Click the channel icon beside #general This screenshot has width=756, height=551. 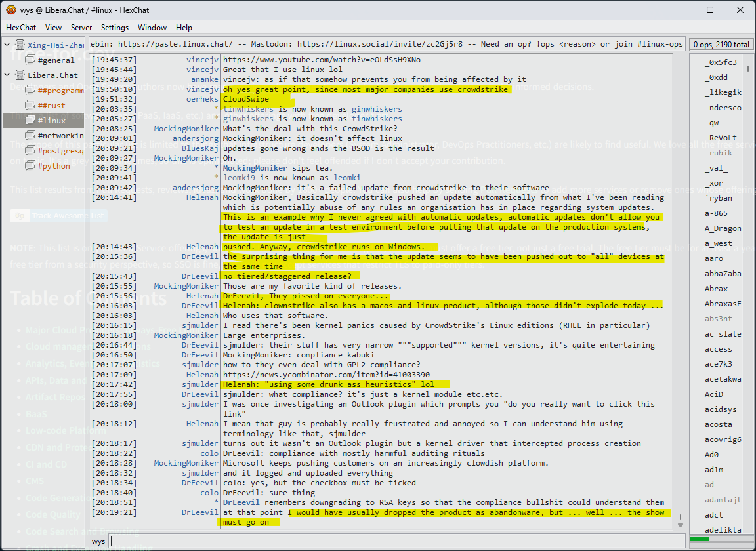[30, 60]
